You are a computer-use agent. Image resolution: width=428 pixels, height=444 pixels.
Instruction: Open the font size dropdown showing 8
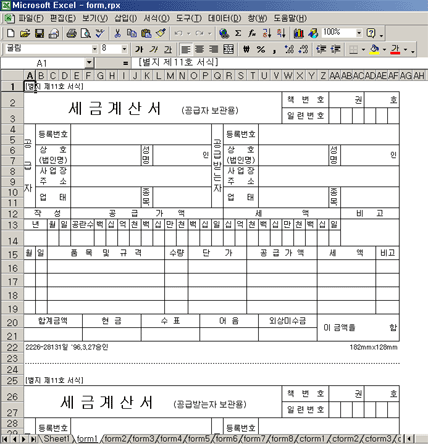(x=124, y=49)
